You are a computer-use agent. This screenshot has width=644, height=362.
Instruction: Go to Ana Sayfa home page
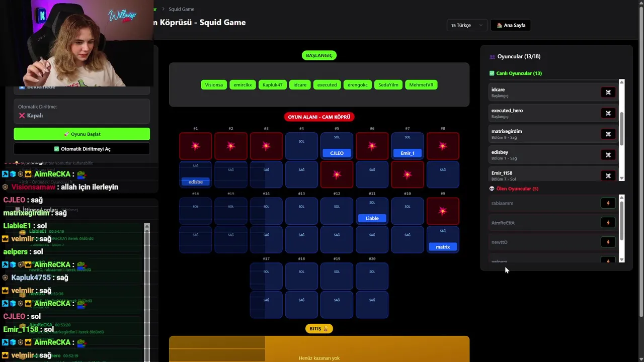pos(511,25)
